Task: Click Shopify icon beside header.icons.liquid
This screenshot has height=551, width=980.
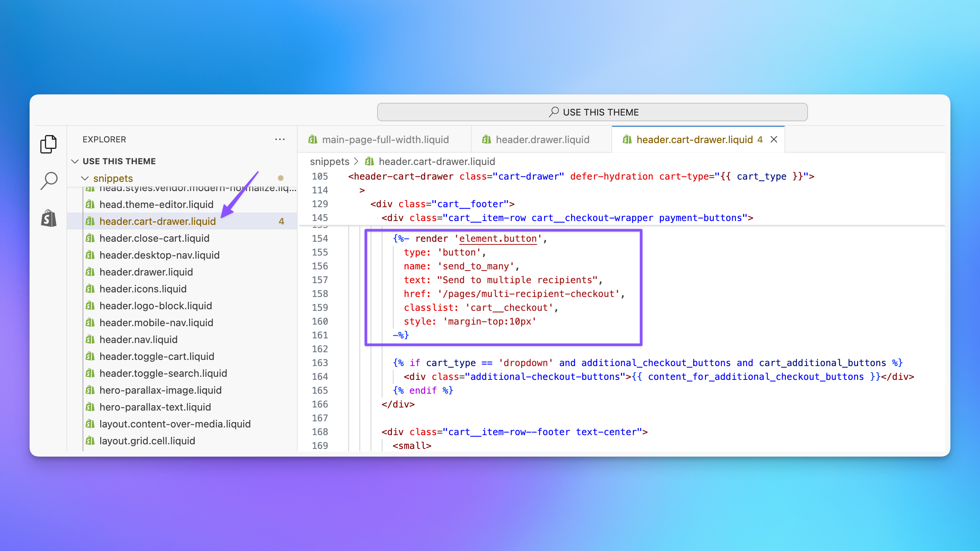Action: 90,289
